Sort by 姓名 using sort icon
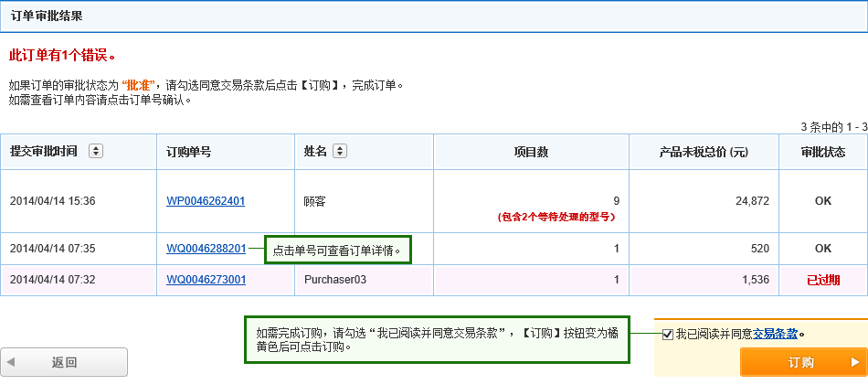This screenshot has width=868, height=384. (x=340, y=151)
